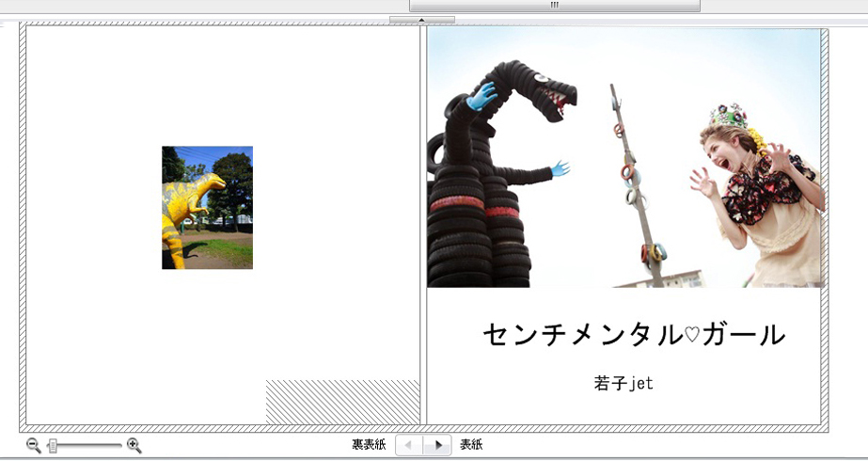
Task: Collapse the panel using the small up-arrow handle
Action: (421, 19)
